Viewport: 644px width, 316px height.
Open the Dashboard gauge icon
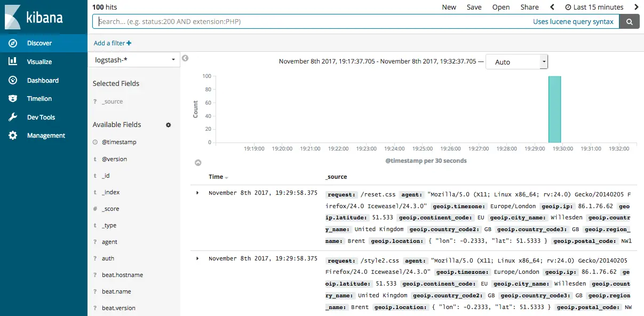pos(13,80)
